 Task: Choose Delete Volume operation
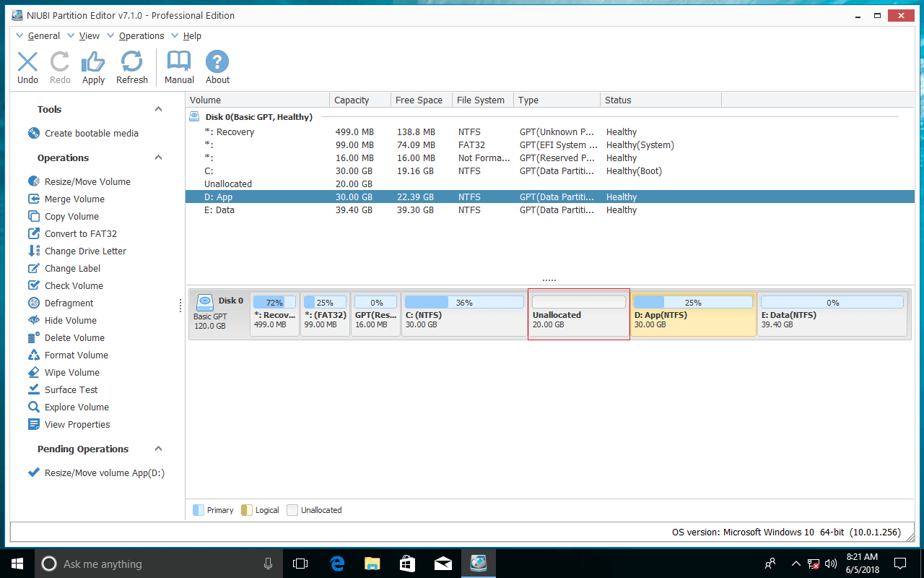coord(66,337)
